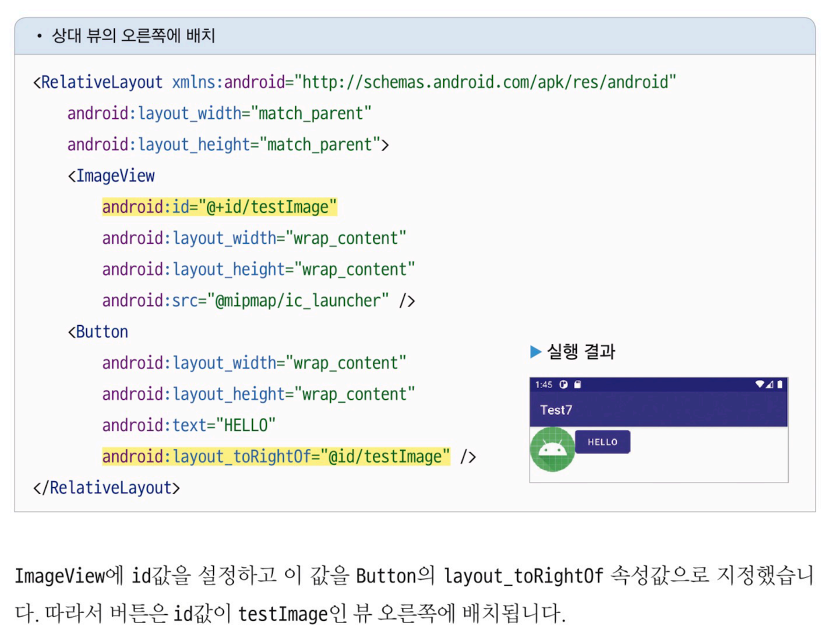Click the <Button tag line

98,332
